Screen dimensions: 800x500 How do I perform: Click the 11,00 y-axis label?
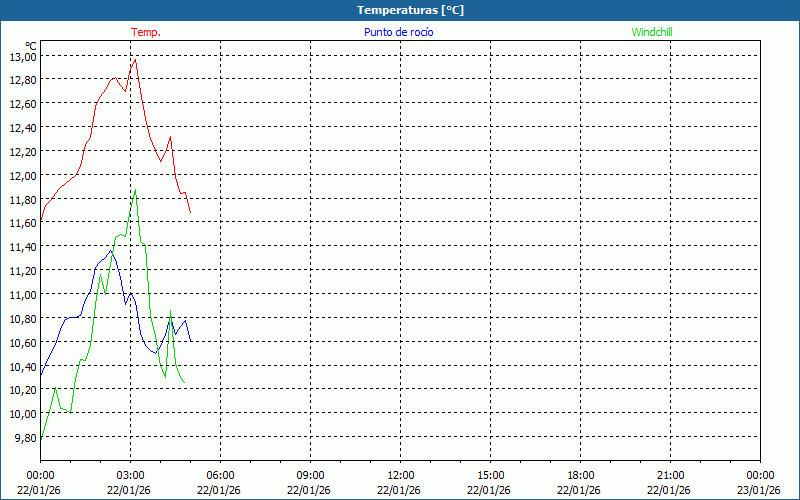point(23,294)
